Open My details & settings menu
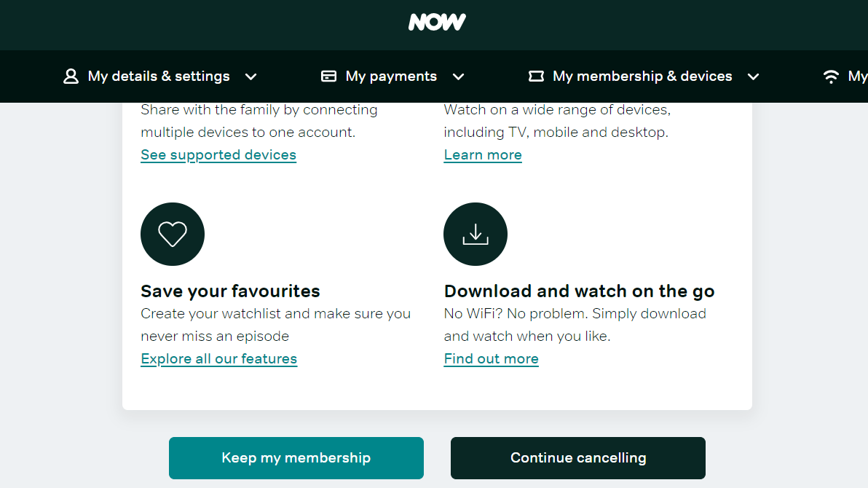 [159, 76]
